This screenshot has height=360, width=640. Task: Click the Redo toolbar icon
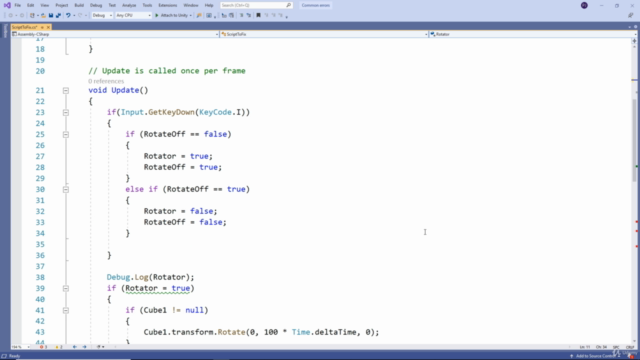coord(80,16)
